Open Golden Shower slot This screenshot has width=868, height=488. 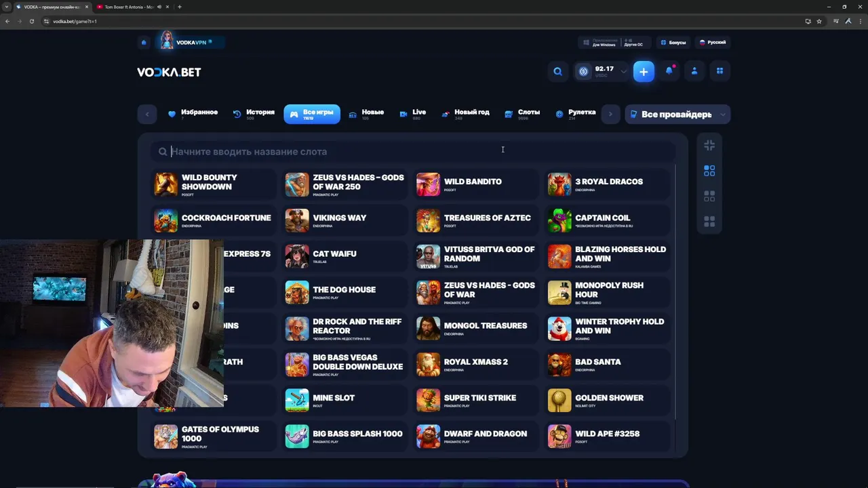pyautogui.click(x=607, y=401)
